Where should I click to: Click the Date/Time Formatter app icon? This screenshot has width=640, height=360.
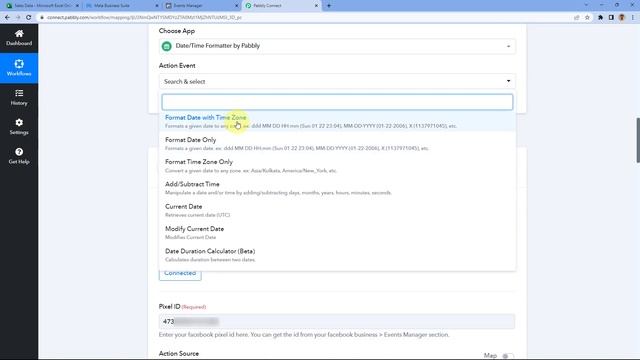(x=167, y=46)
